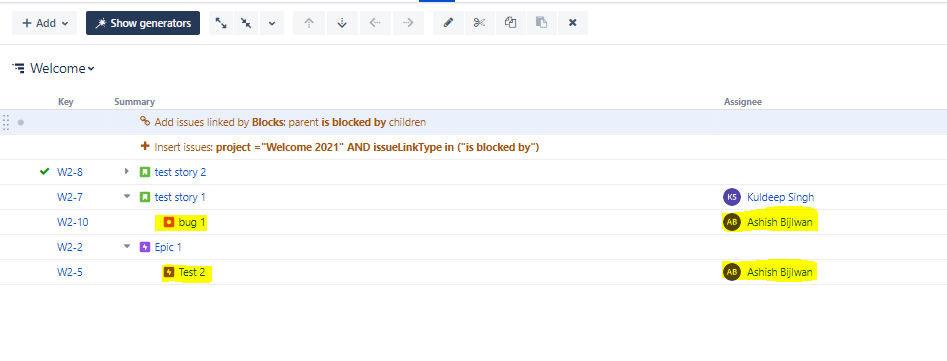Click the green checkmark on row W2-8
The height and width of the screenshot is (361, 947).
[44, 171]
